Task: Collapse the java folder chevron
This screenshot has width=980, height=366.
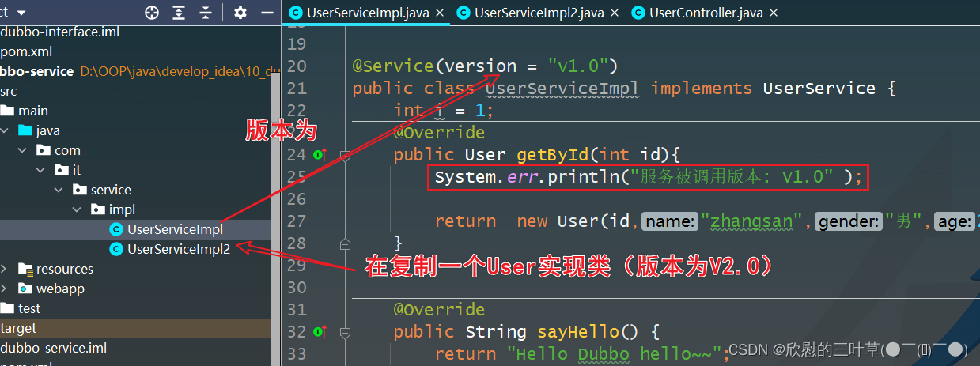Action: [6, 130]
